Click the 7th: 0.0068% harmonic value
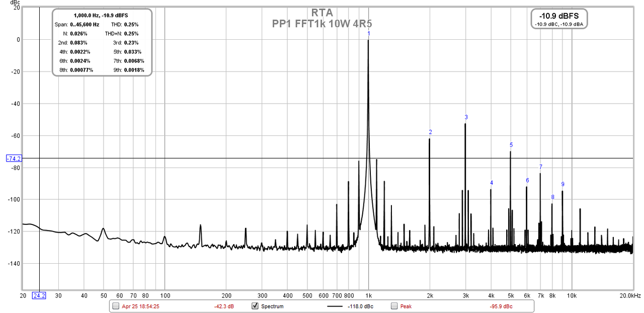This screenshot has width=644, height=313. (134, 61)
